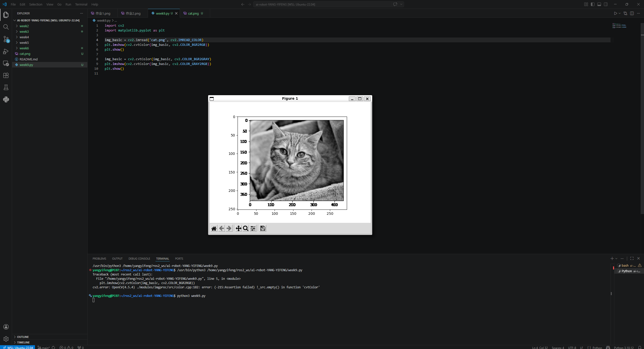The width and height of the screenshot is (644, 349).
Task: Maximize the terminal panel size
Action: point(632,258)
